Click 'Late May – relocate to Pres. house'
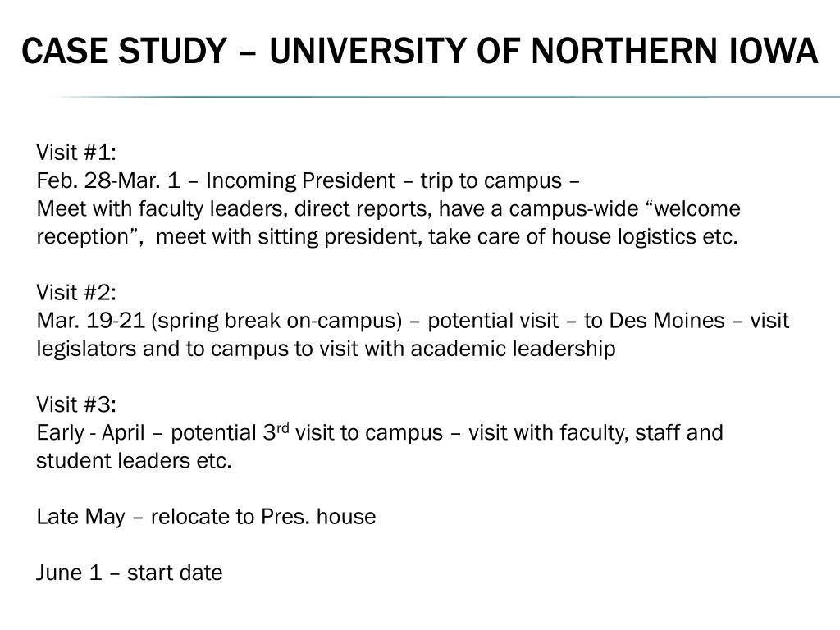The width and height of the screenshot is (840, 630). coord(206,517)
